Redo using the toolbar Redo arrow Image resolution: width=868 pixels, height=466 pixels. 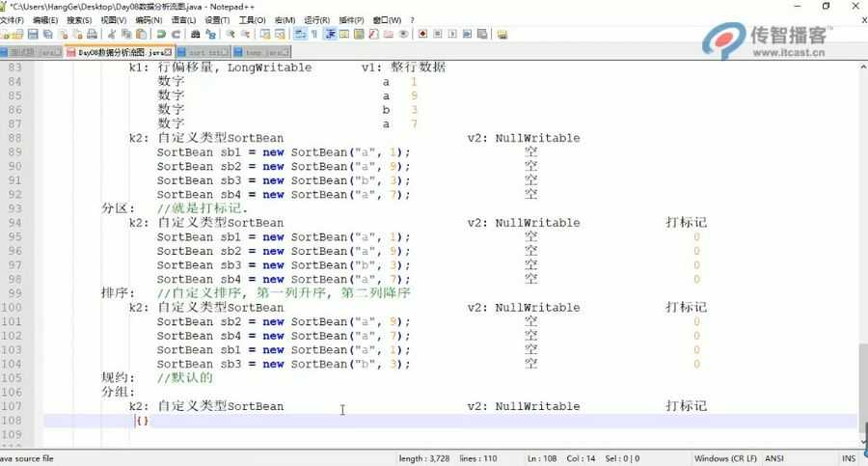(176, 35)
